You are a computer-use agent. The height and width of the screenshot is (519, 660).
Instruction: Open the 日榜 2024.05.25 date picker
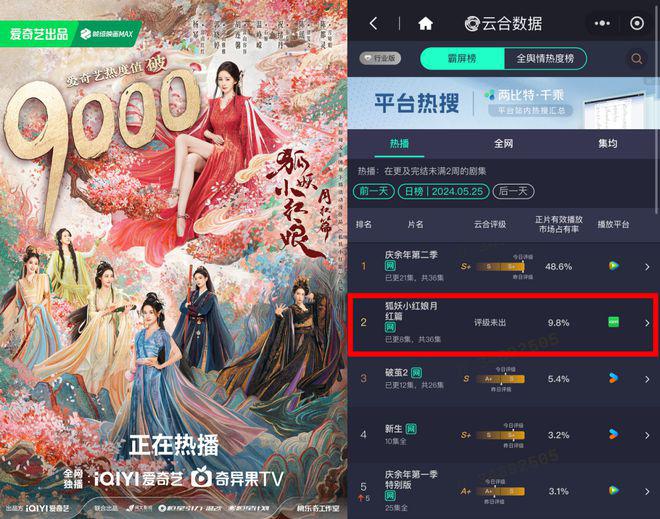tap(443, 191)
